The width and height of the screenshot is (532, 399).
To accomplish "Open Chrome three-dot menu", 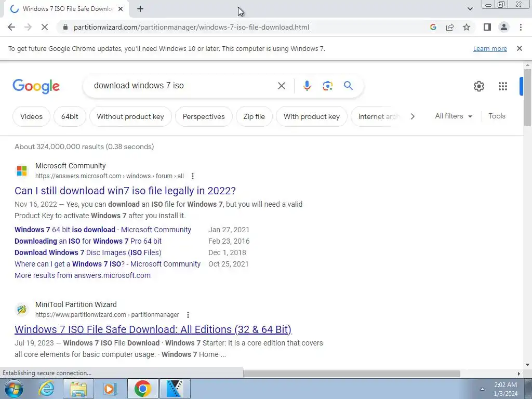I will point(521,27).
